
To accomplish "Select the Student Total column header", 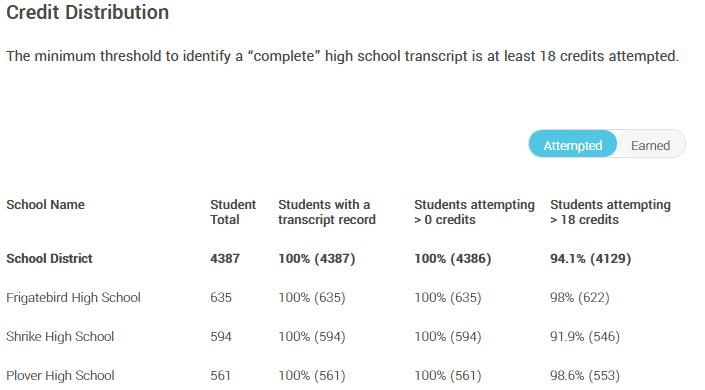I will [232, 212].
